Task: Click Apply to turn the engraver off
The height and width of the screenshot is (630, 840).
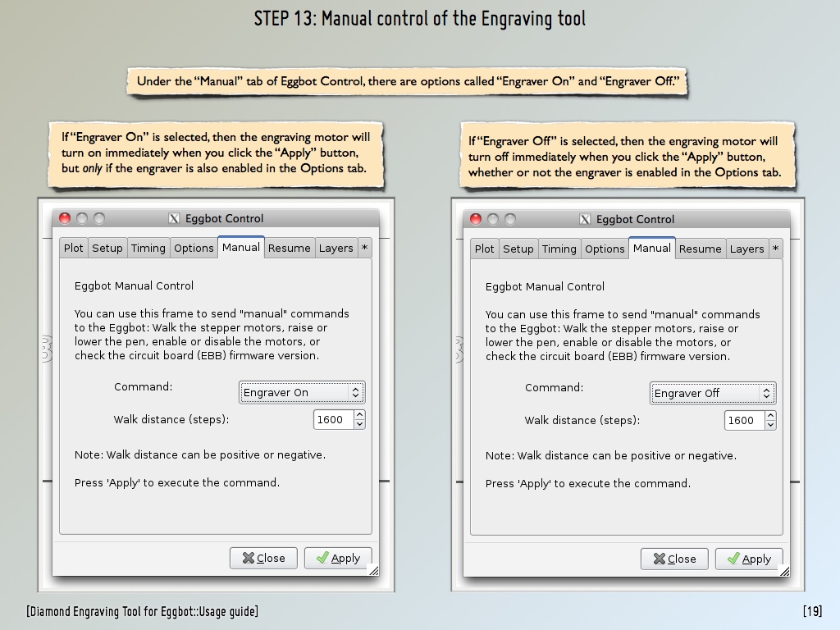Action: 749,559
